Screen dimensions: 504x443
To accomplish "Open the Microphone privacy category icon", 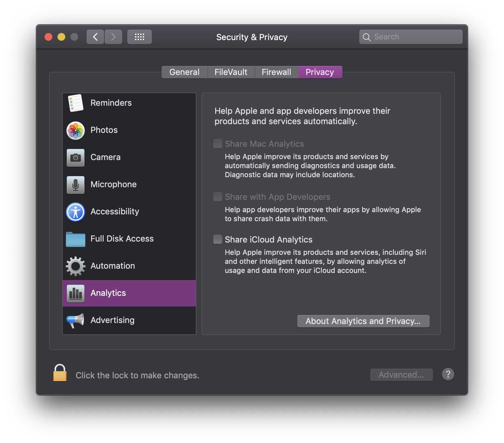I will [76, 185].
